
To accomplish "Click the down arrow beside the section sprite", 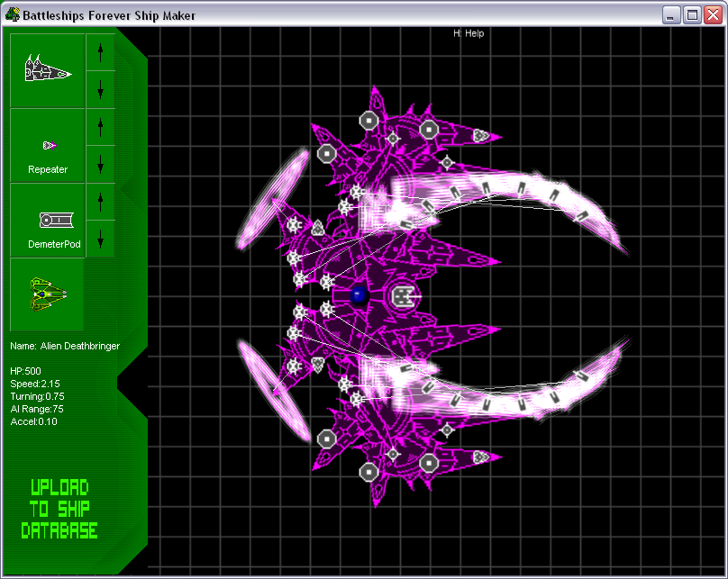I will click(x=100, y=89).
